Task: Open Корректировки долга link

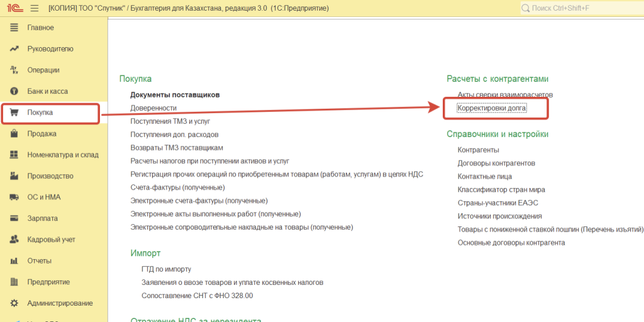Action: (492, 108)
